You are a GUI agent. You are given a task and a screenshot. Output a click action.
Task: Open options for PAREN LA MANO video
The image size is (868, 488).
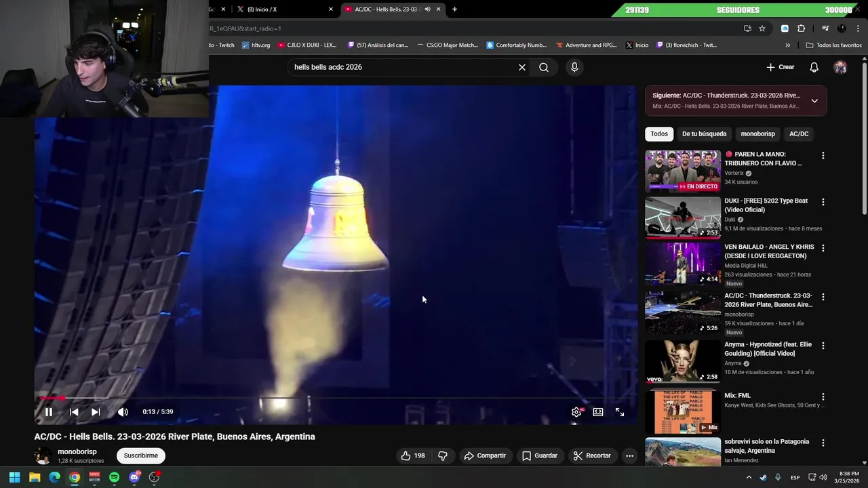tap(823, 155)
